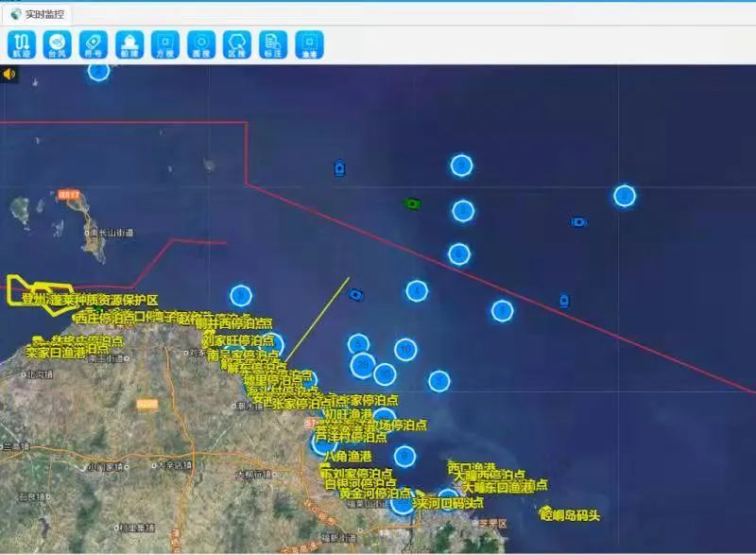Open the 船牌 ship plate tool
756x555 pixels.
pyautogui.click(x=129, y=44)
